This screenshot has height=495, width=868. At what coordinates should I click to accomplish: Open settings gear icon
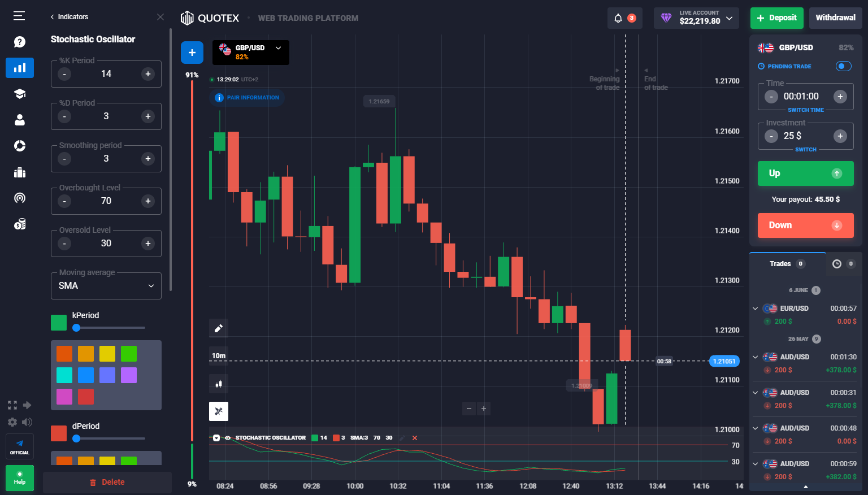[x=12, y=422]
